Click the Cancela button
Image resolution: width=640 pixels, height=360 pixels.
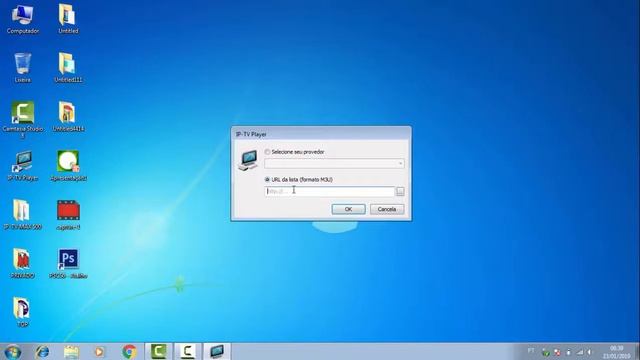[387, 209]
